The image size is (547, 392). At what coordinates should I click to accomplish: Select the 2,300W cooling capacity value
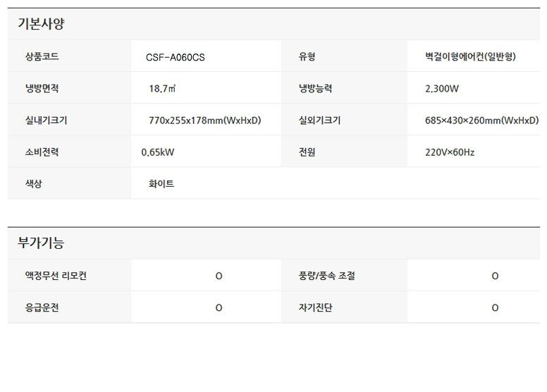tap(442, 89)
